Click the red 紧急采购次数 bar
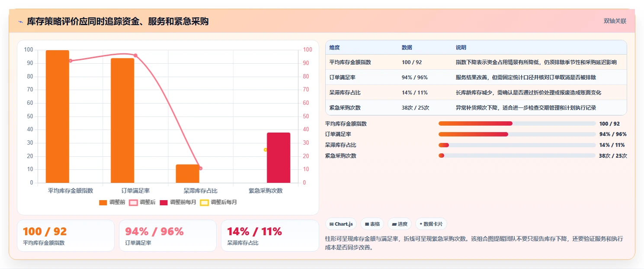Image resolution: width=644 pixels, height=269 pixels. (279, 158)
